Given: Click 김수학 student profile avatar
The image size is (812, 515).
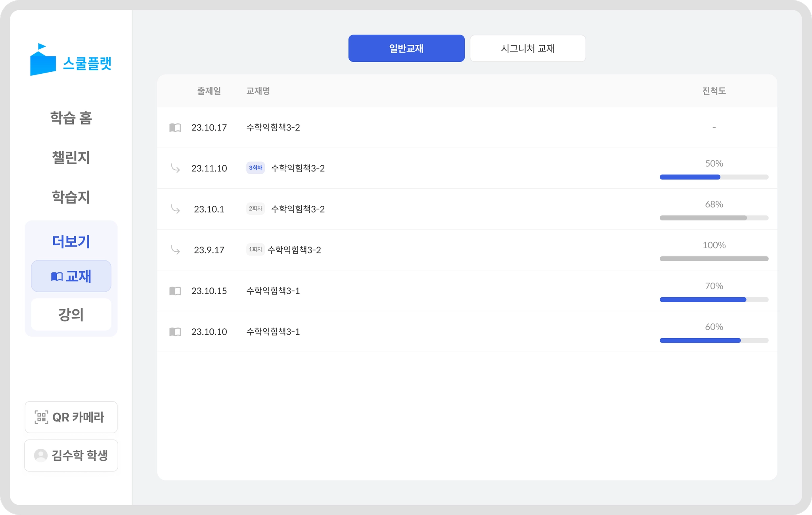Looking at the screenshot, I should point(41,456).
